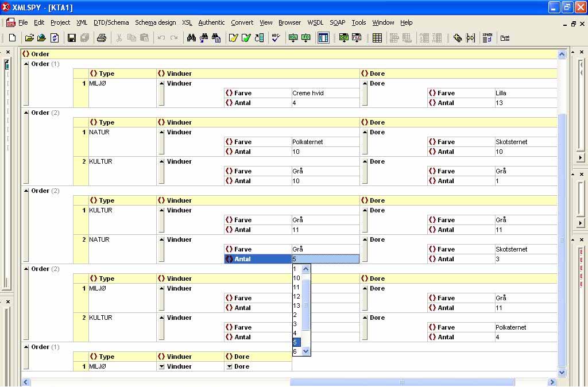Click the Type column header in first order

point(106,73)
